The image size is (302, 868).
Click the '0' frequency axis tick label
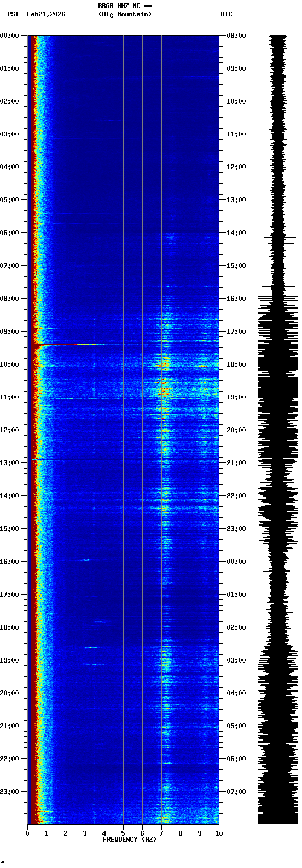27,833
